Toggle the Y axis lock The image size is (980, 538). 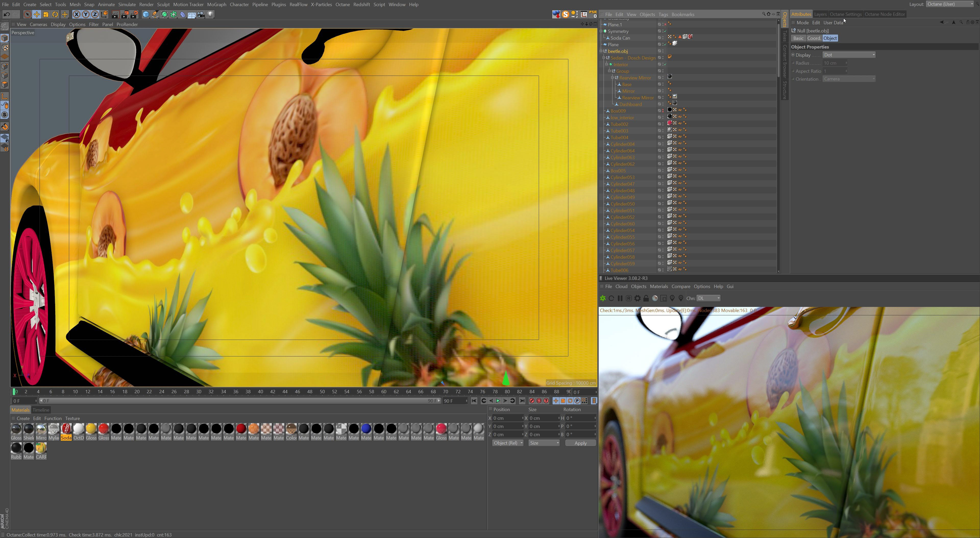[x=85, y=15]
